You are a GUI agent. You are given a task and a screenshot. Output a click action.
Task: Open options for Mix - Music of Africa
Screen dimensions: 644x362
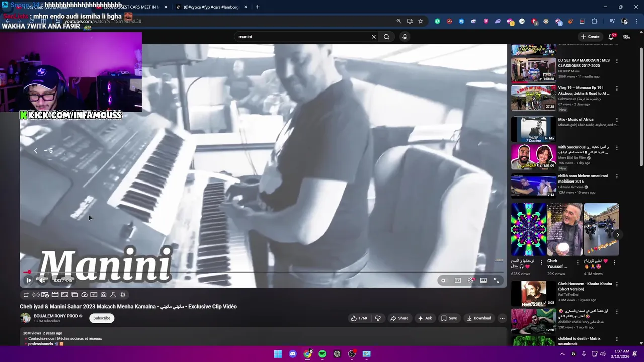[617, 120]
